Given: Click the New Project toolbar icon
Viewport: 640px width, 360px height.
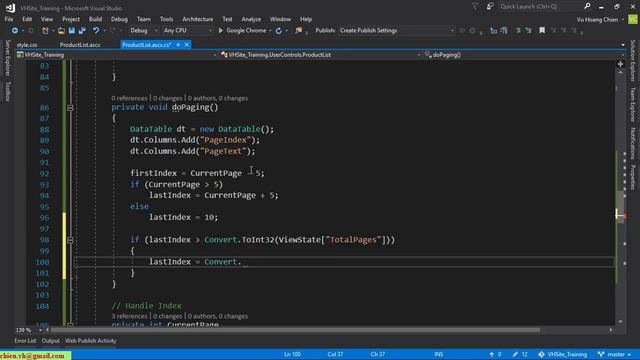Looking at the screenshot, I should [x=45, y=31].
